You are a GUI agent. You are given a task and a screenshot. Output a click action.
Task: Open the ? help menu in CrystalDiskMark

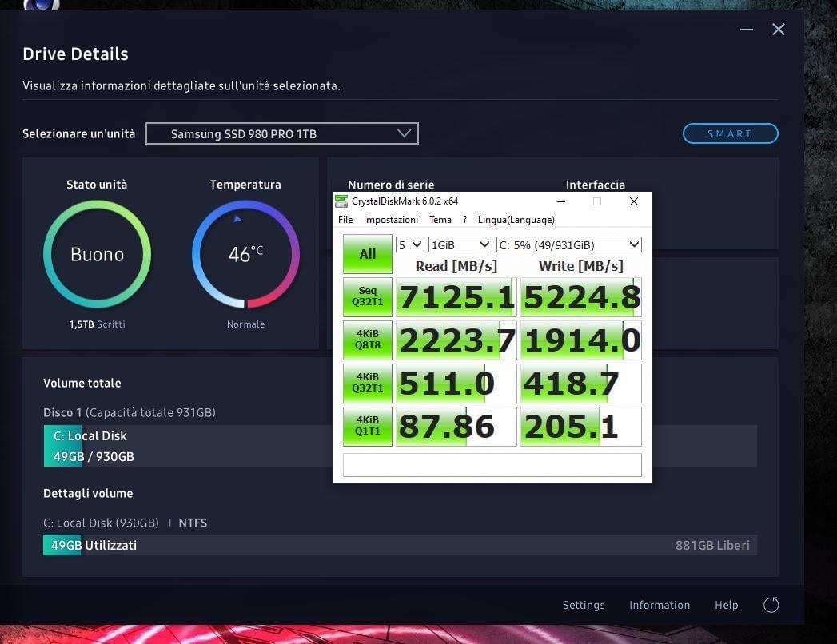tap(465, 219)
